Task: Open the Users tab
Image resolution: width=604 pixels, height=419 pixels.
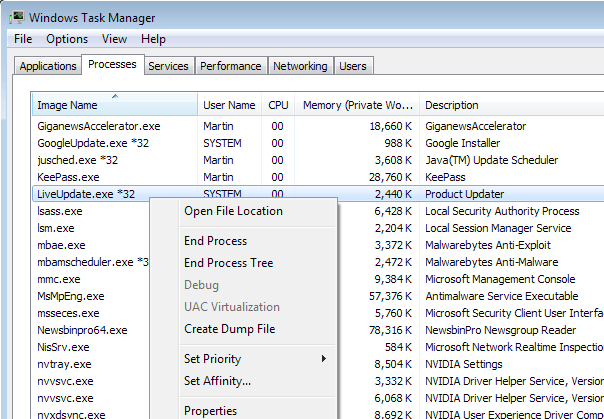Action: tap(353, 66)
